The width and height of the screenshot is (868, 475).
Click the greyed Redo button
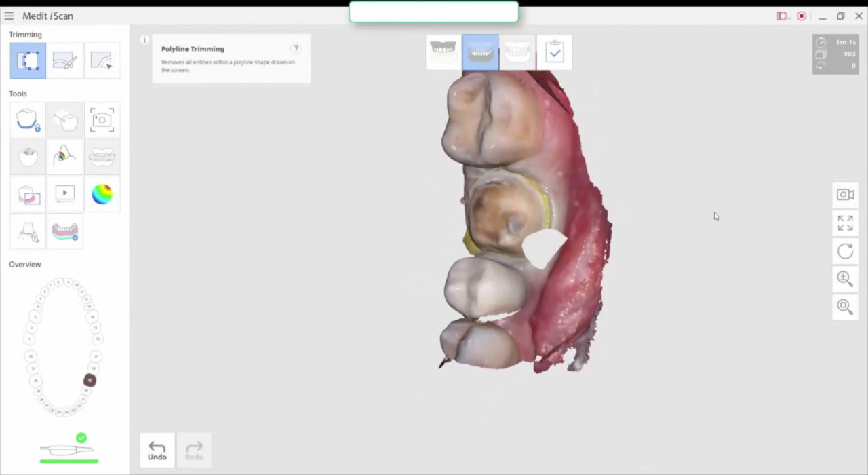tap(194, 450)
